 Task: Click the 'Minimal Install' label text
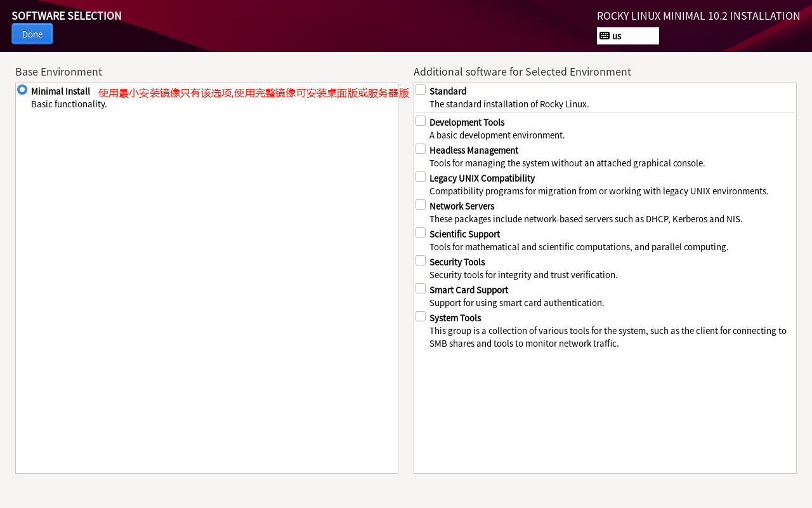(x=61, y=91)
